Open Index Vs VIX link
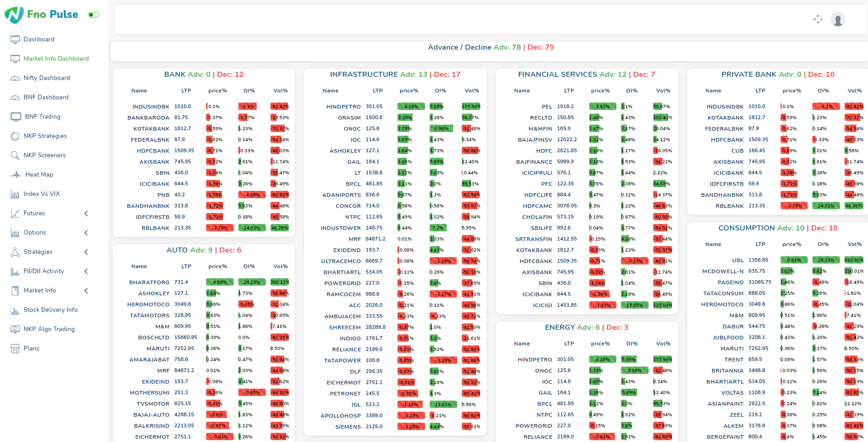This screenshot has width=868, height=442. 42,194
